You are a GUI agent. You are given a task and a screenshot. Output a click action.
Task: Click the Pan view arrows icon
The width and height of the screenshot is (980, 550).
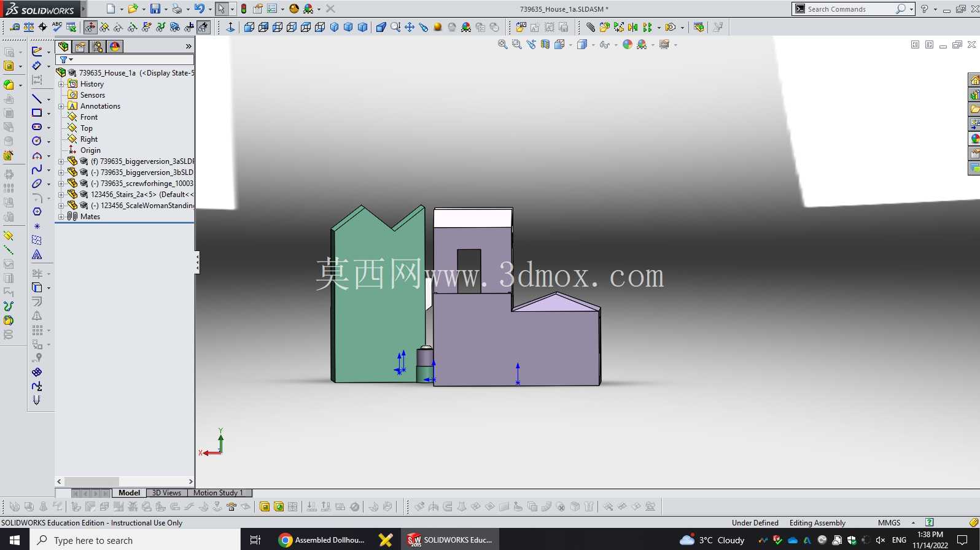click(x=410, y=27)
